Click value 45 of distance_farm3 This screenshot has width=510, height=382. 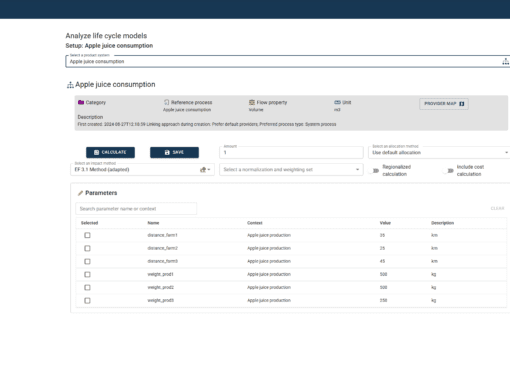click(x=382, y=261)
